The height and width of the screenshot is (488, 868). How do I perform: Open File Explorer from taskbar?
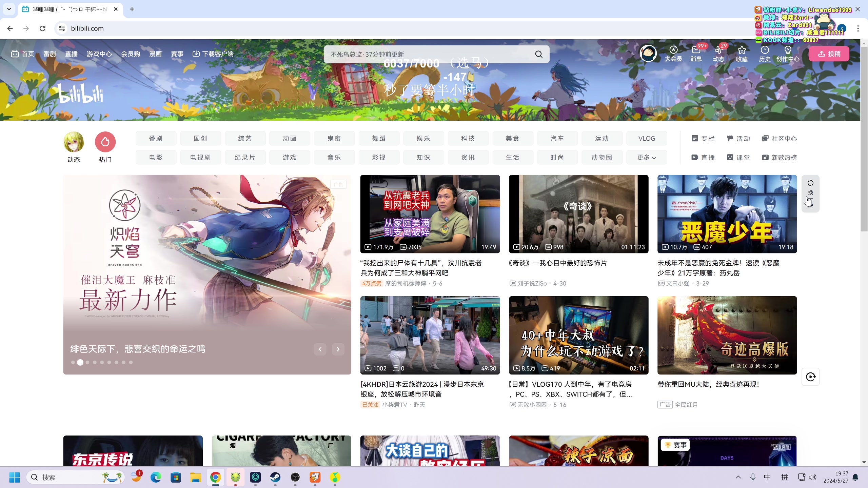tap(195, 477)
